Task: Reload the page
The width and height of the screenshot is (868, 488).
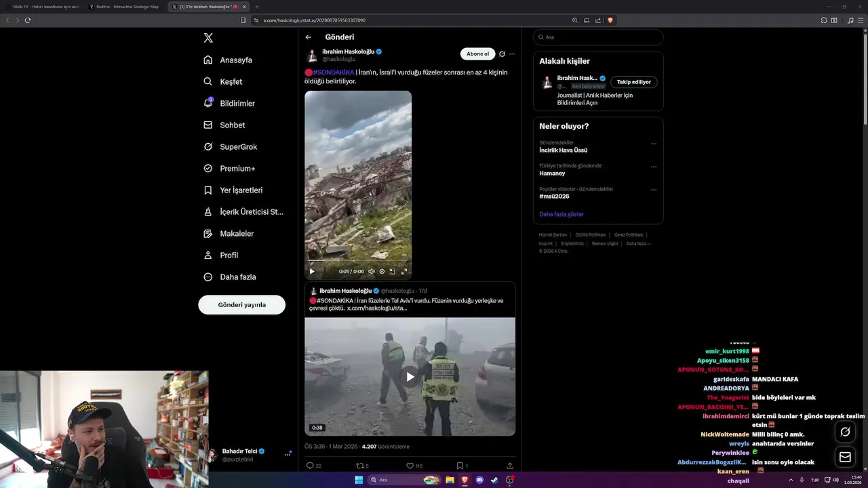Action: (28, 20)
